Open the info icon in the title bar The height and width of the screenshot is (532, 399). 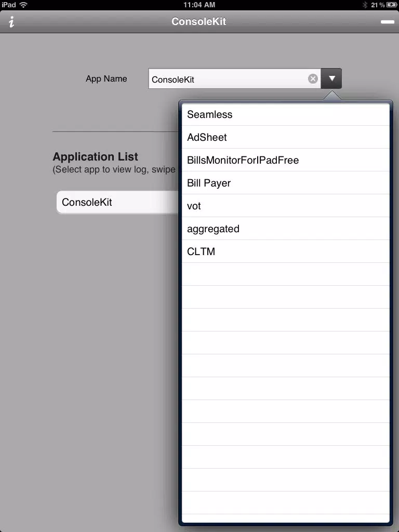point(11,22)
